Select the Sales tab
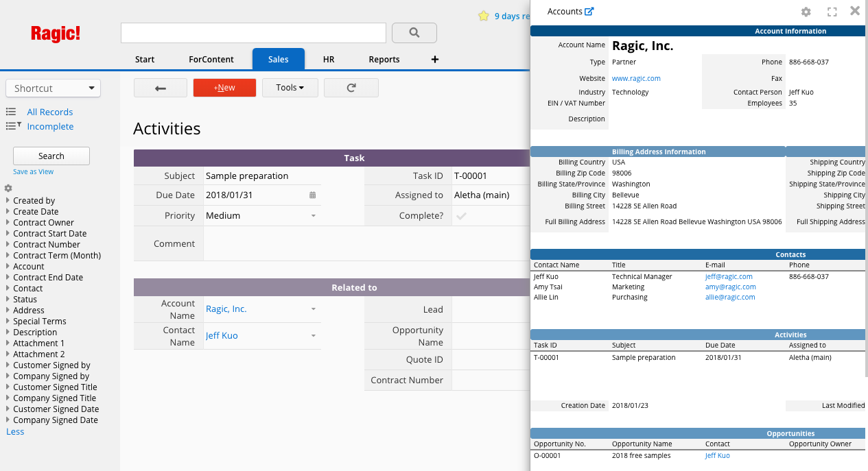 pos(278,59)
